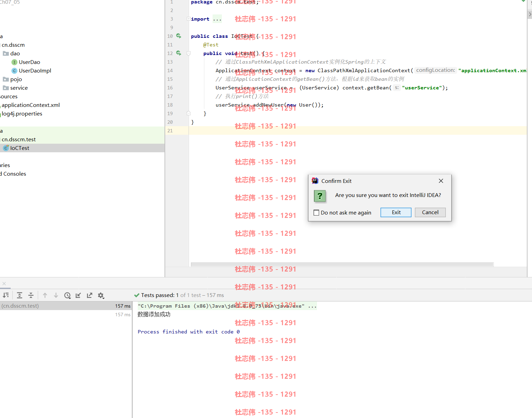Click the '数据添加成功' console output line
This screenshot has height=418, width=532.
(x=154, y=315)
